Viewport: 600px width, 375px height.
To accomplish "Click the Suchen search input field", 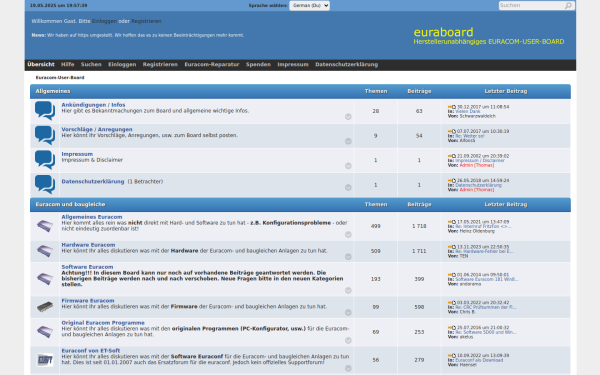I will click(x=532, y=5).
